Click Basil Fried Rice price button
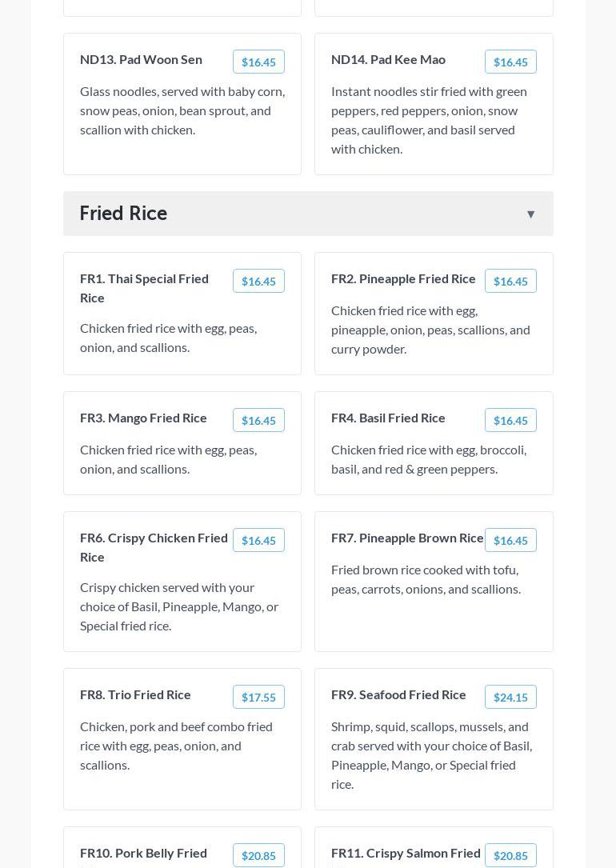616x868 pixels. point(510,421)
